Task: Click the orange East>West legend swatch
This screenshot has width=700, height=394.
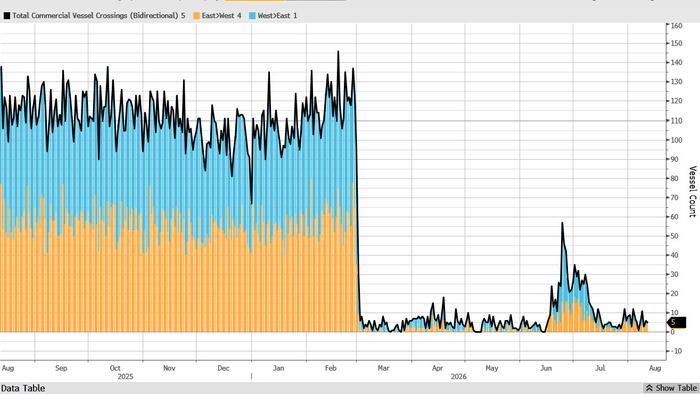Action: [196, 16]
